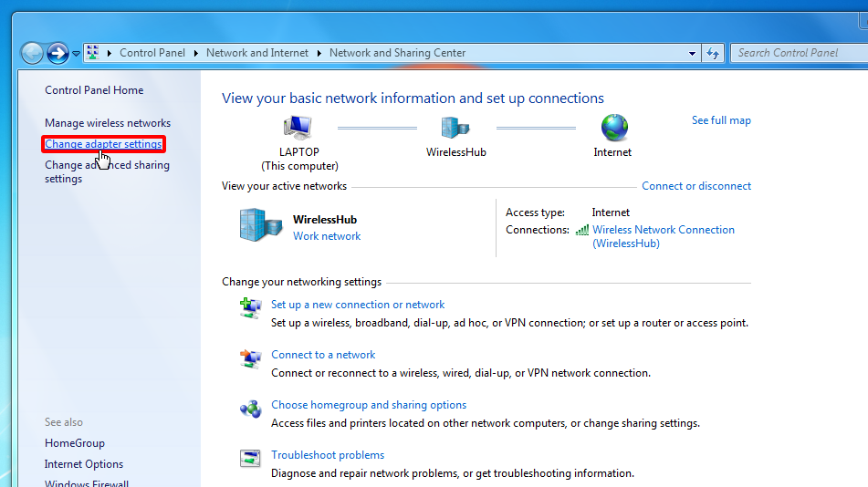The image size is (868, 487).
Task: Click the Set up a new connection icon
Action: (250, 308)
